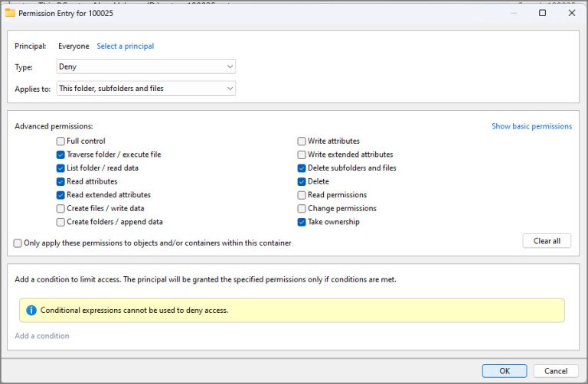Uncheck Delete subfolders and files
This screenshot has height=384, width=588.
coord(302,168)
